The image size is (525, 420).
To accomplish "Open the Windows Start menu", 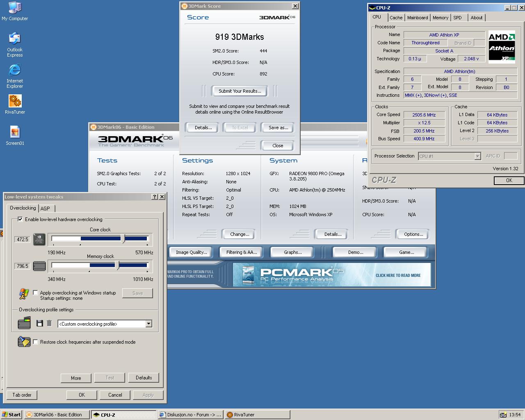I will coord(11,415).
